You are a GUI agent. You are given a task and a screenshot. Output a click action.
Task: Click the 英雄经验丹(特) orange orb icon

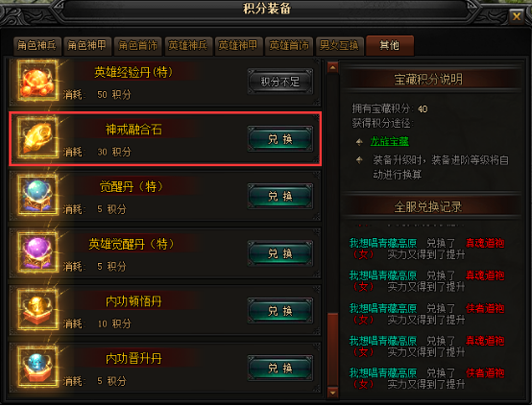pos(37,82)
